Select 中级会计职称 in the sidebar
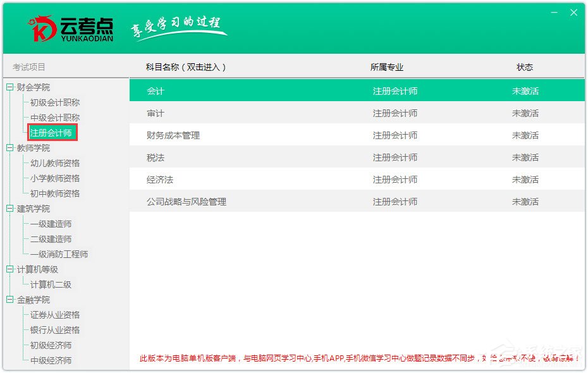This screenshot has width=588, height=373. (54, 117)
